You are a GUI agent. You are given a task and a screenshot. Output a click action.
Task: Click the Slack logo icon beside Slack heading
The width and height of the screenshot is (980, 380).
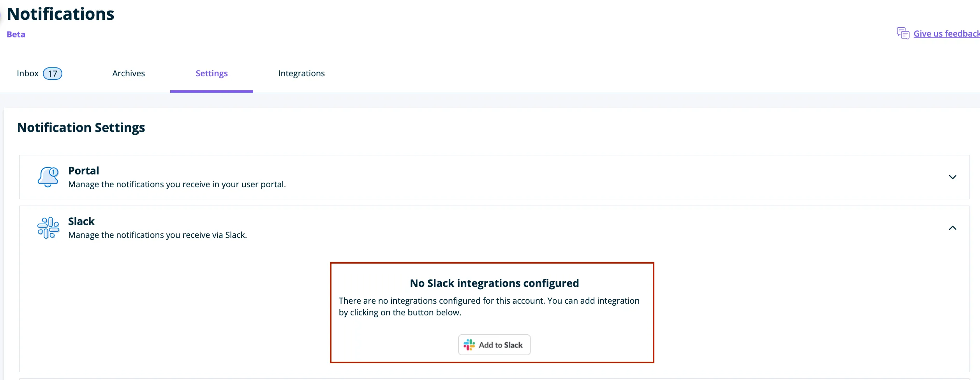[48, 227]
